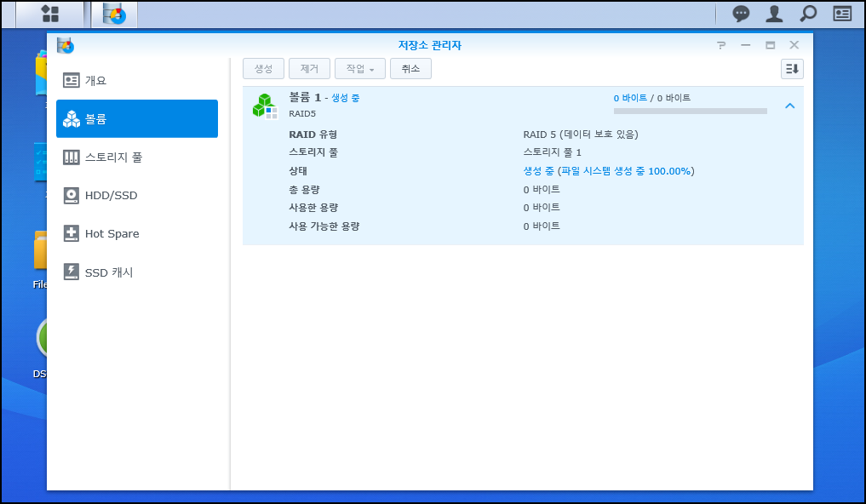Viewport: 866px width, 504px height.
Task: Open the user options icon
Action: pyautogui.click(x=774, y=14)
